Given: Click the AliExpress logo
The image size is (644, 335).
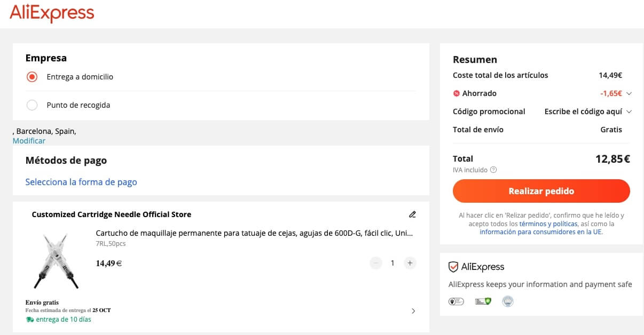Looking at the screenshot, I should (52, 13).
